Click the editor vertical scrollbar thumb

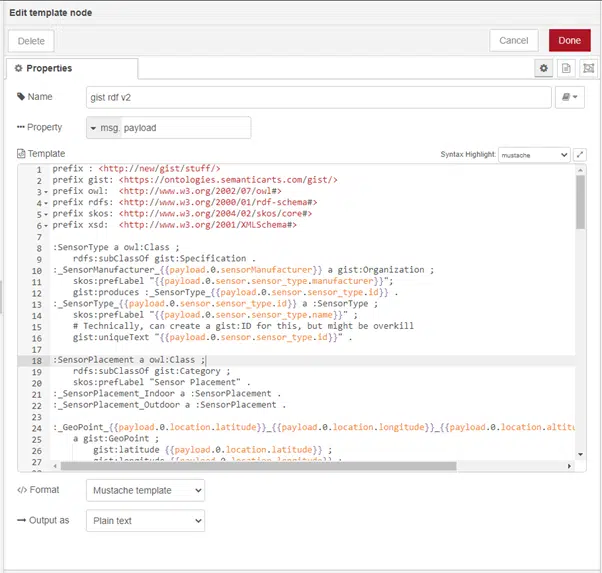580,202
